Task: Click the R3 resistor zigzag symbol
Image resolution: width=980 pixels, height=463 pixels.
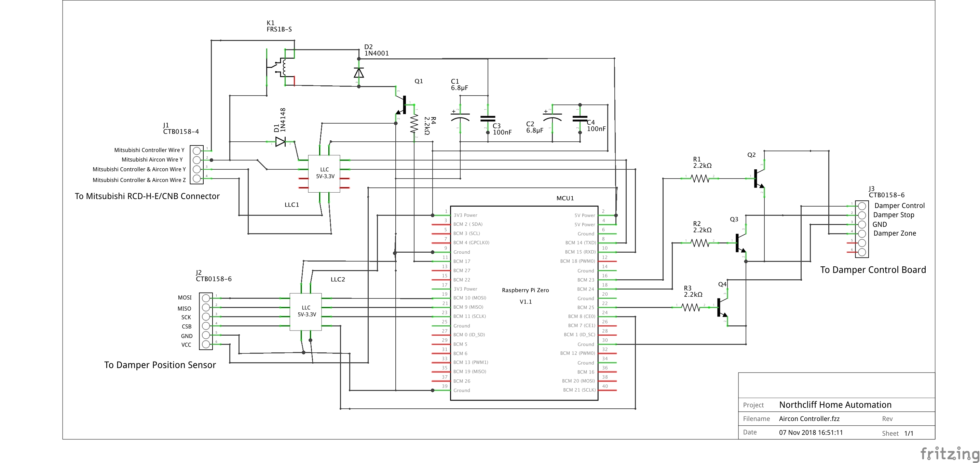Action: [691, 307]
